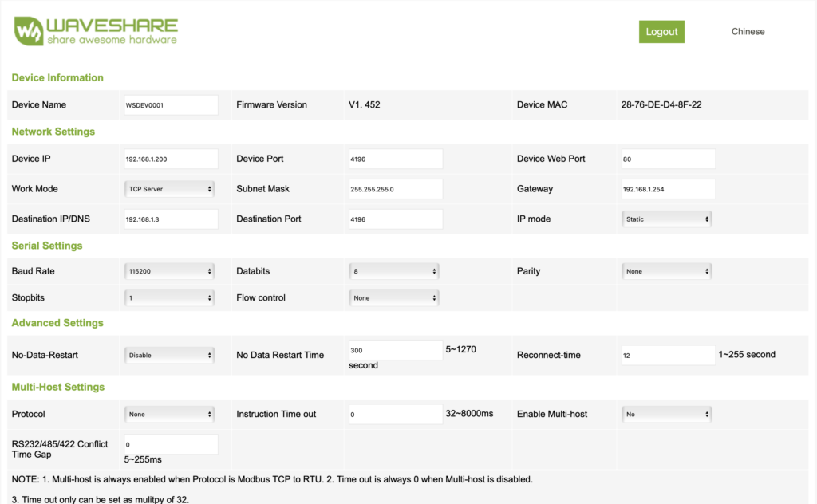Open the Protocol dropdown

coord(169,415)
